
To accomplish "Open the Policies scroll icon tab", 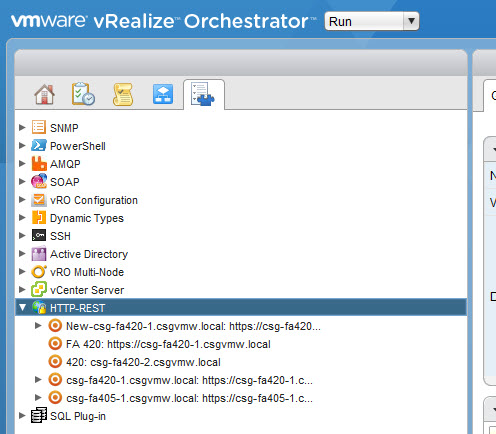I will 123,95.
